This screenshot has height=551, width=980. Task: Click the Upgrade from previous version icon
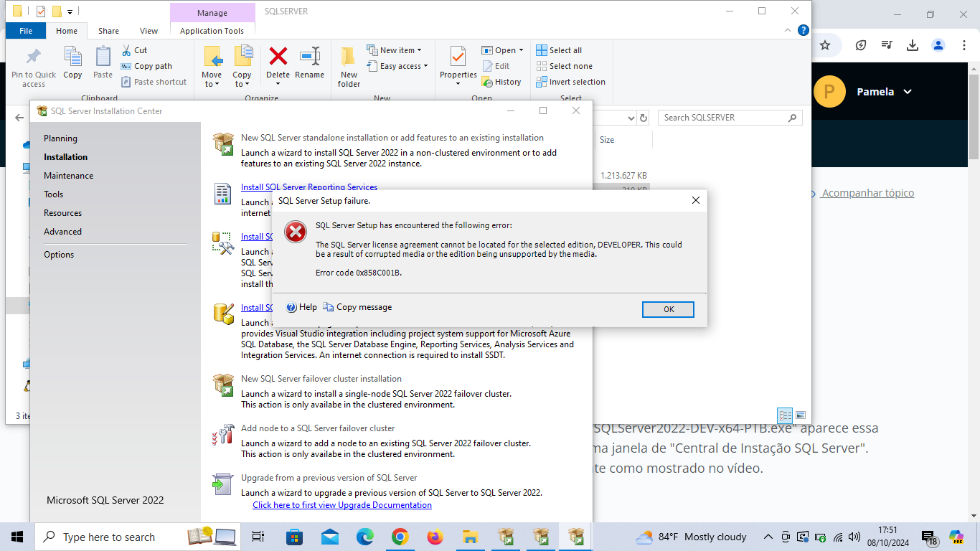(223, 484)
